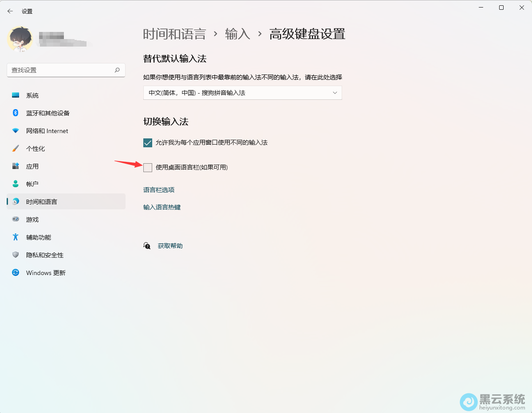Image resolution: width=532 pixels, height=413 pixels.
Task: Navigate to 时间和语言 breadcrumb
Action: point(174,34)
